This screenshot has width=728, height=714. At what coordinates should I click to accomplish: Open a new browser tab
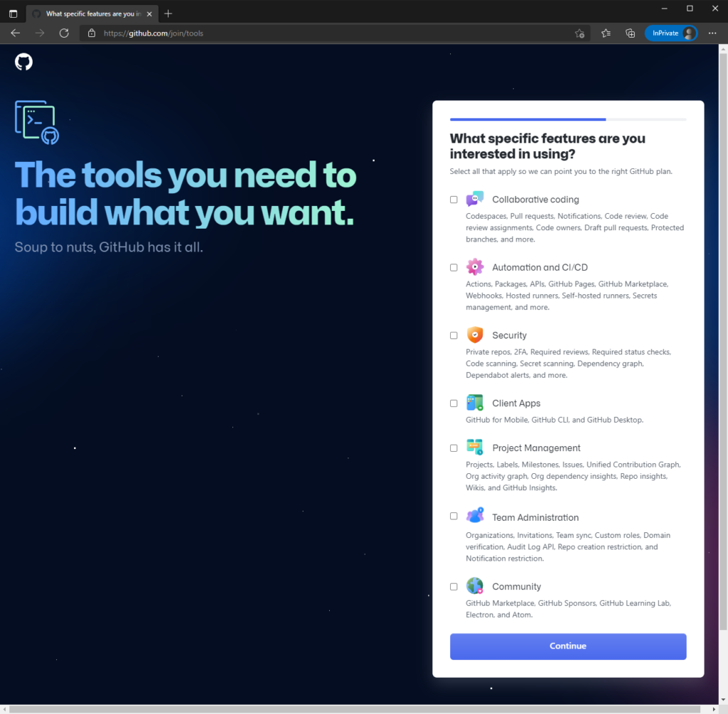(x=168, y=13)
